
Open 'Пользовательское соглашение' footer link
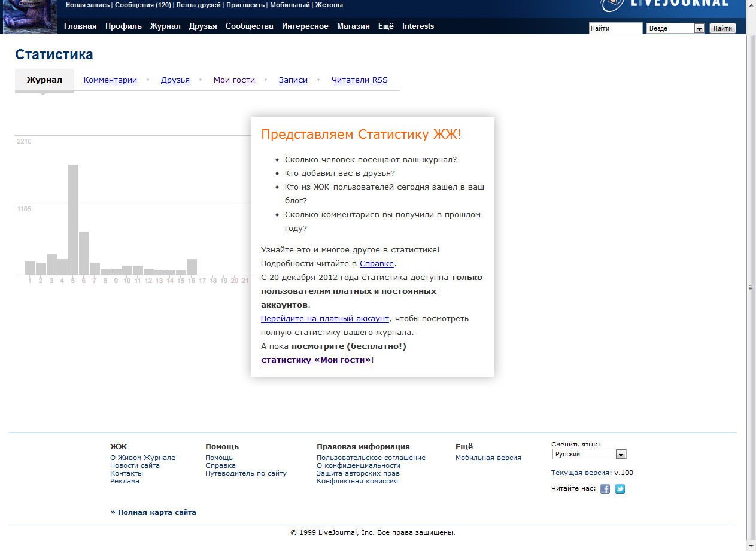click(x=371, y=458)
